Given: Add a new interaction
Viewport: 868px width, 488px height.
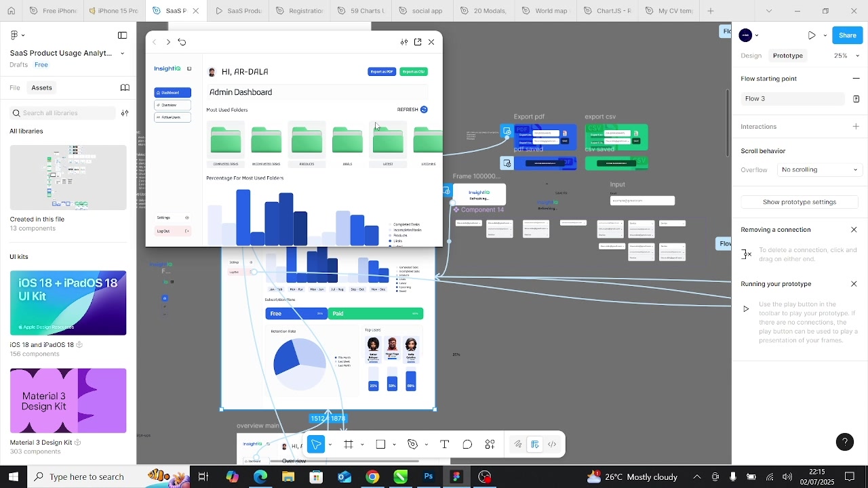Looking at the screenshot, I should (x=856, y=127).
